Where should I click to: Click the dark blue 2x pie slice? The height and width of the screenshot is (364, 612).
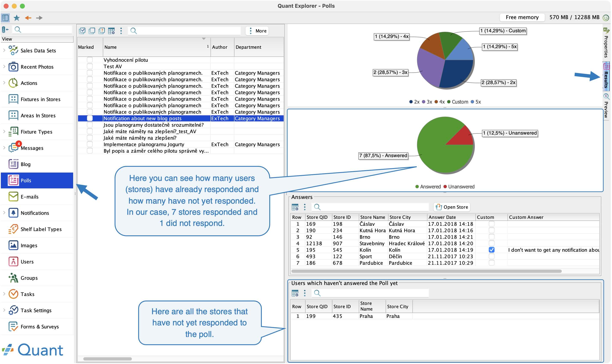tap(457, 74)
